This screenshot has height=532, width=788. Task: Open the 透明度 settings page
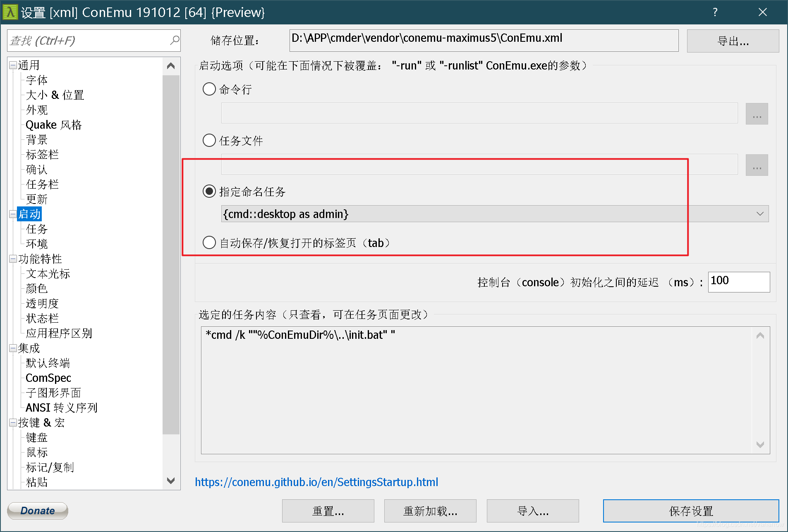[42, 303]
